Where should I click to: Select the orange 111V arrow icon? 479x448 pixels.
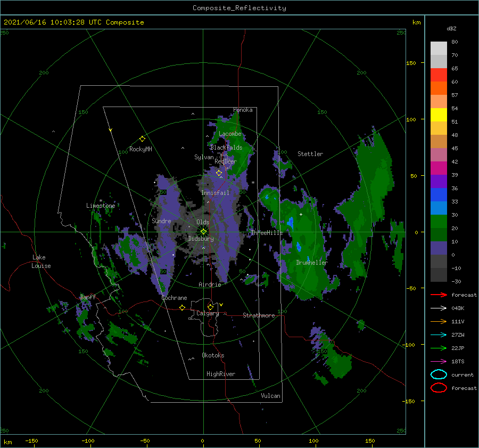[439, 321]
